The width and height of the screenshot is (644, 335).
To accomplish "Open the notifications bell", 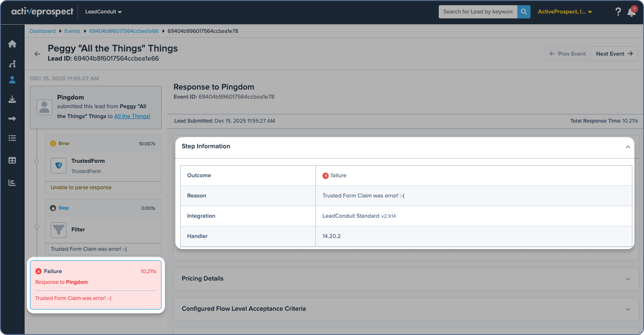I will pos(632,11).
